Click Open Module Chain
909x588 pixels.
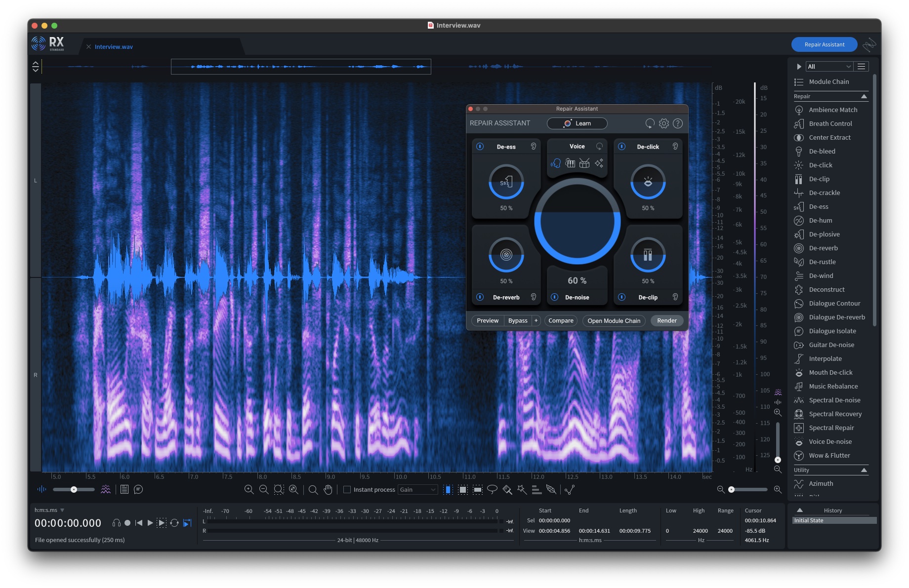[x=614, y=320]
